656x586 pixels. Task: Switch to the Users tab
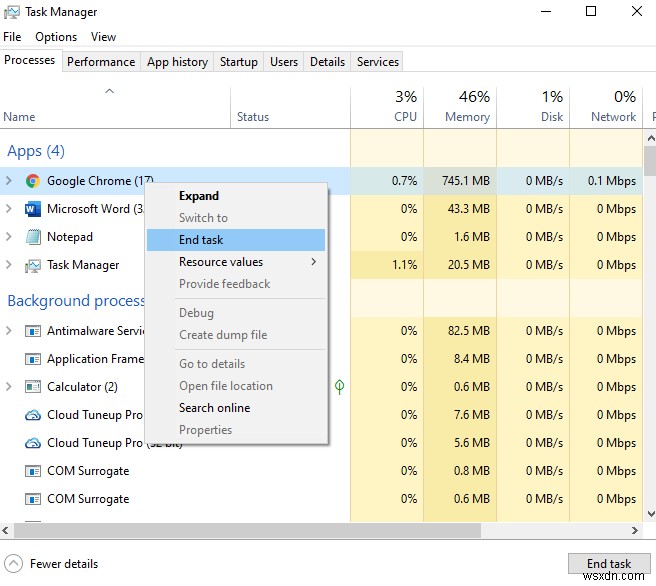pyautogui.click(x=284, y=62)
